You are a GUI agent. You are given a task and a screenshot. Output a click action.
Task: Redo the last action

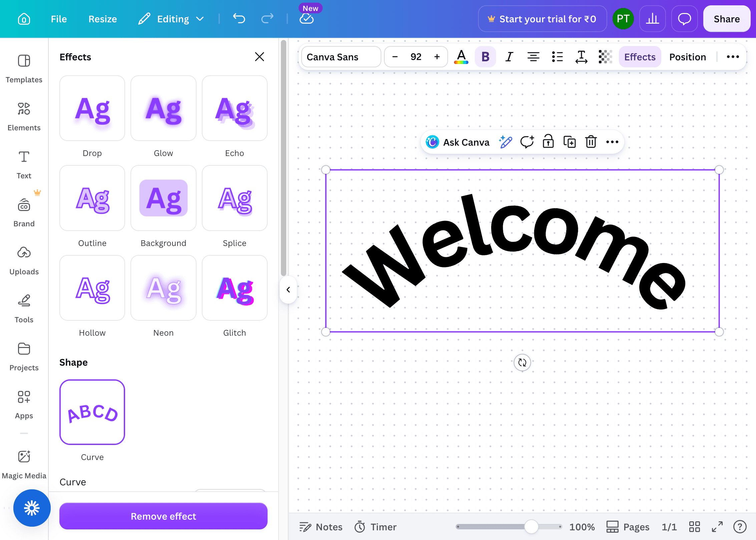[267, 19]
